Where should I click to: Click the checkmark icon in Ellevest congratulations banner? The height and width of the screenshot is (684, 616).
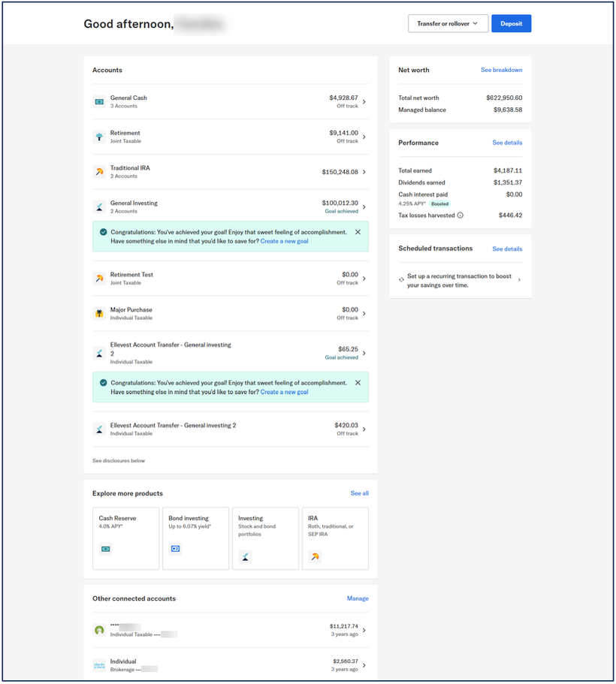(103, 383)
